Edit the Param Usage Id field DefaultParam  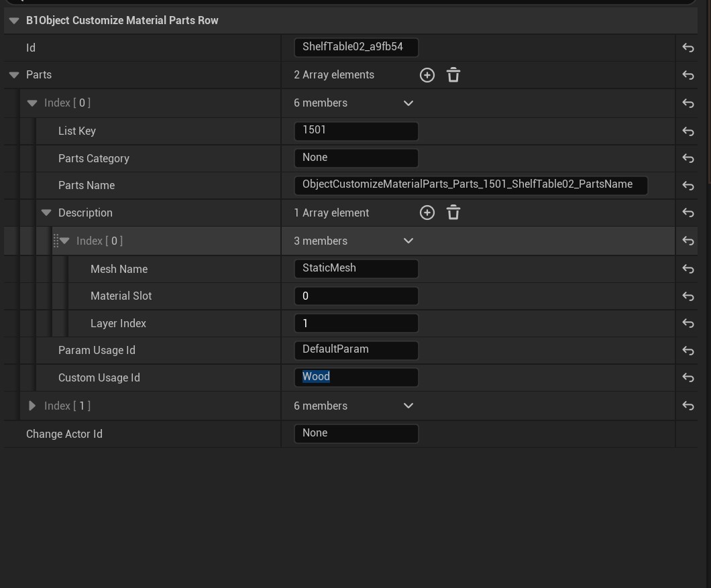pyautogui.click(x=356, y=350)
